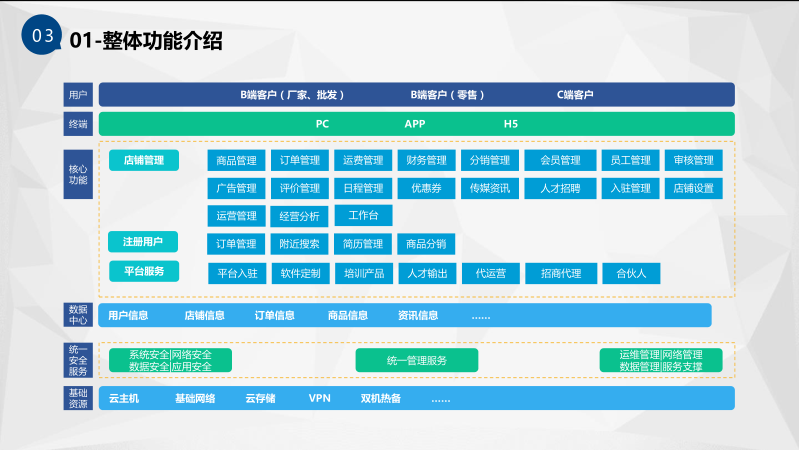Click the 基础资源 side label
Screen dimensions: 800x450
[78, 398]
